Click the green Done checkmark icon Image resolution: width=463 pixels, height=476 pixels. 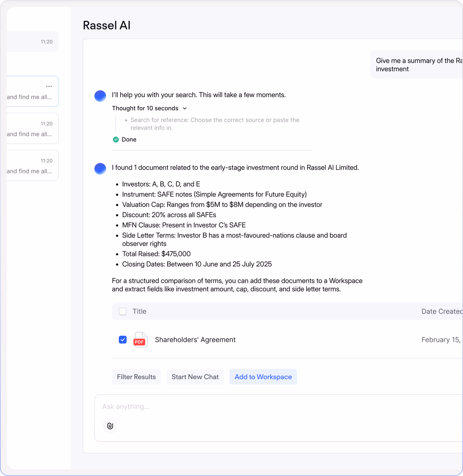click(116, 139)
